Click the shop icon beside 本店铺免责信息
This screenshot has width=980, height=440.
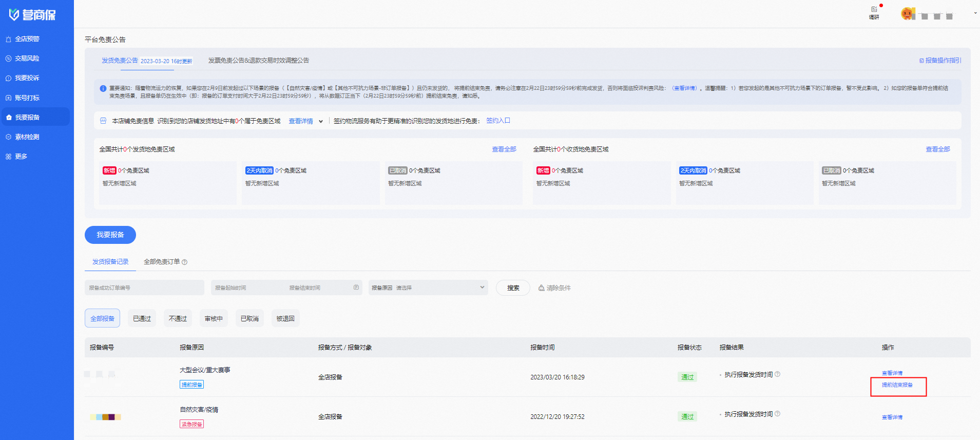pos(103,121)
